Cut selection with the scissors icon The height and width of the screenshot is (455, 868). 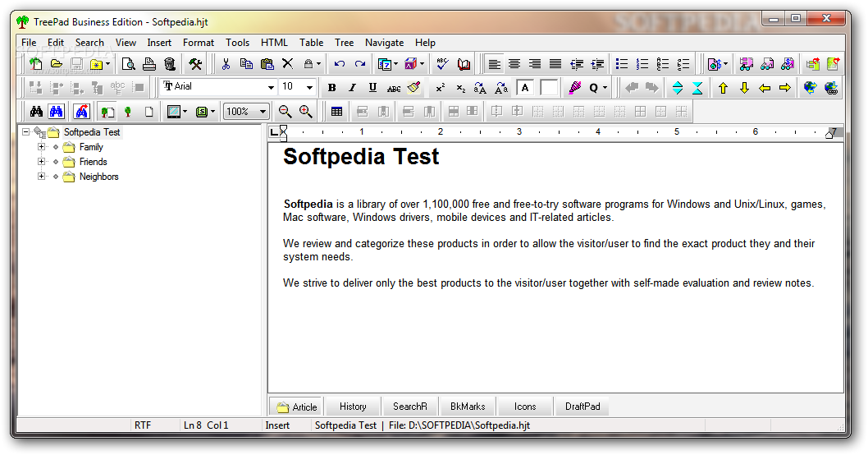tap(226, 64)
